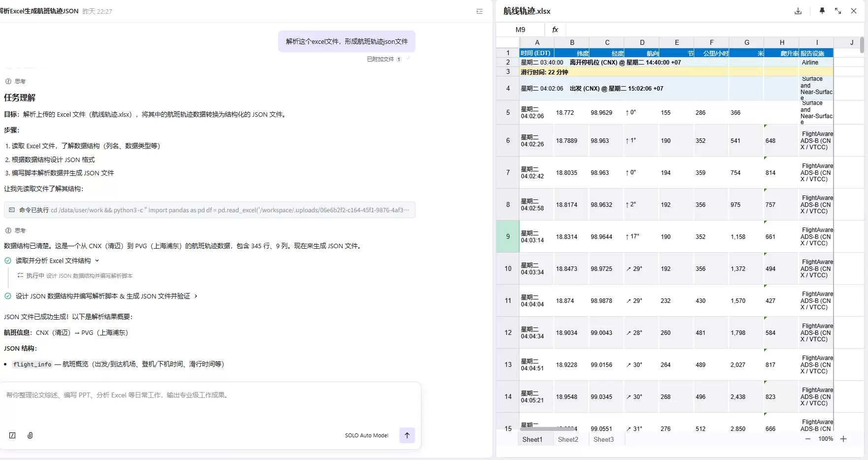Click header cell 时间 (EDT)

click(x=537, y=53)
